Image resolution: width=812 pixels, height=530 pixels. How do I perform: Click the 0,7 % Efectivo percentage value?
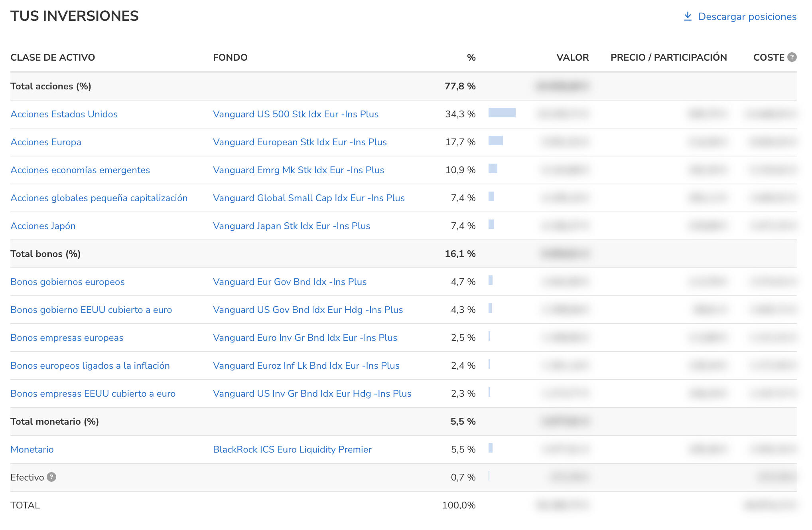[x=463, y=477]
